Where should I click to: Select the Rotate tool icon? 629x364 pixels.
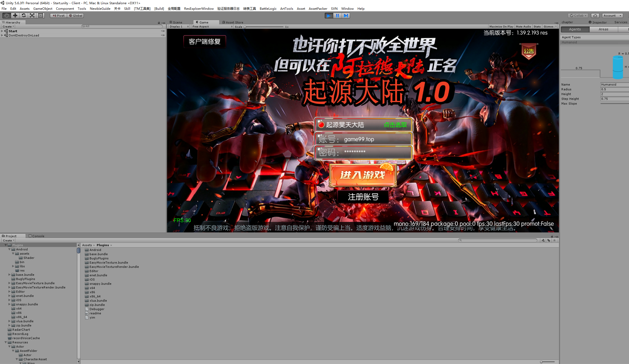(24, 16)
